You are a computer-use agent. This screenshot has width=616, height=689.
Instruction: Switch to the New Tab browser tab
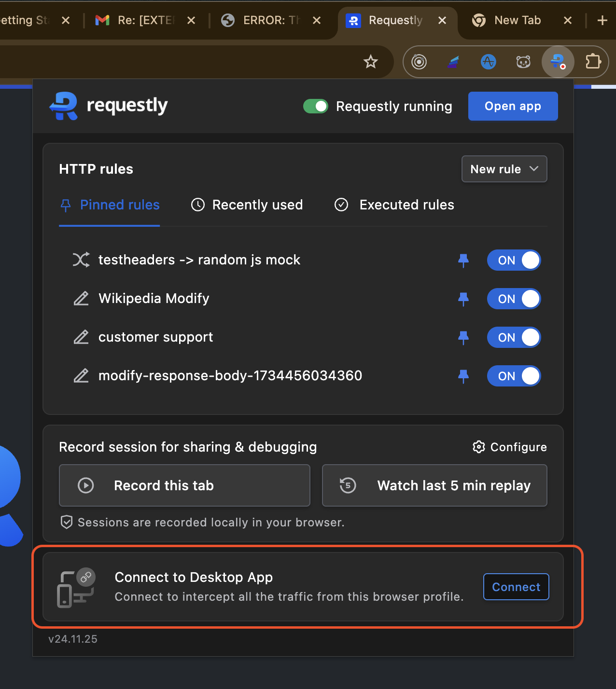point(518,20)
